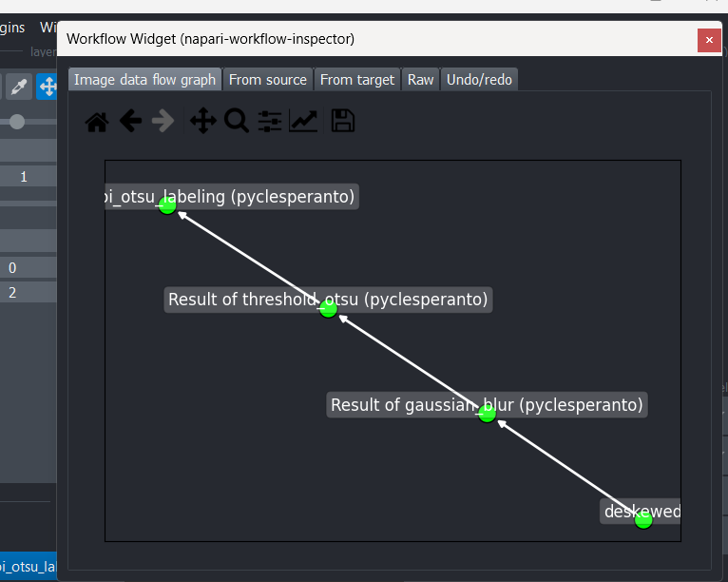Activate the Zoom magnifier tool

pyautogui.click(x=237, y=121)
